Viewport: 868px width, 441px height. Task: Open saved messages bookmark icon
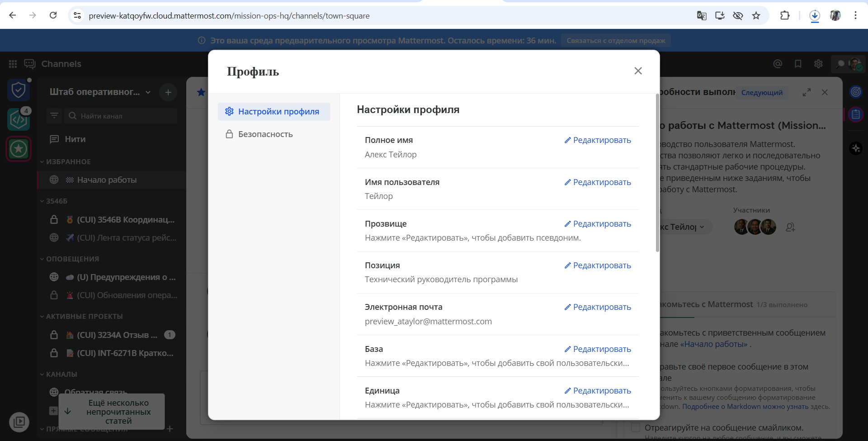click(x=798, y=64)
